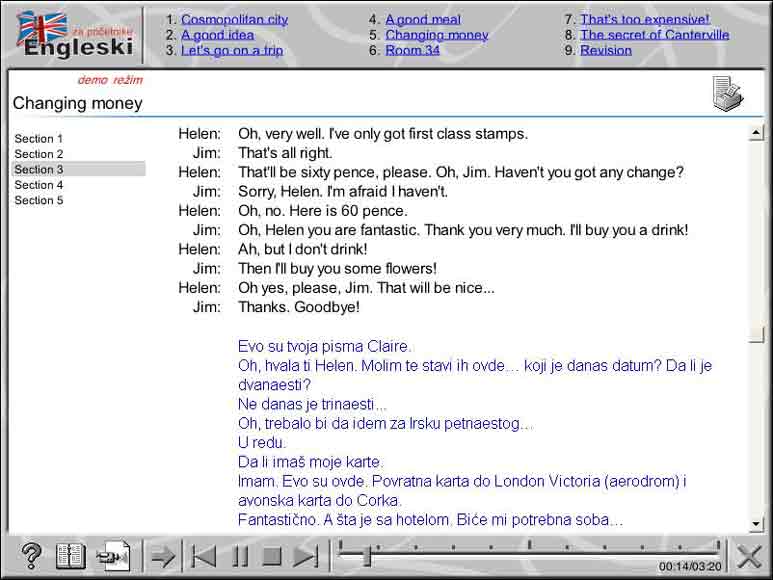Image resolution: width=773 pixels, height=580 pixels.
Task: Jump to previous track button
Action: pos(203,557)
